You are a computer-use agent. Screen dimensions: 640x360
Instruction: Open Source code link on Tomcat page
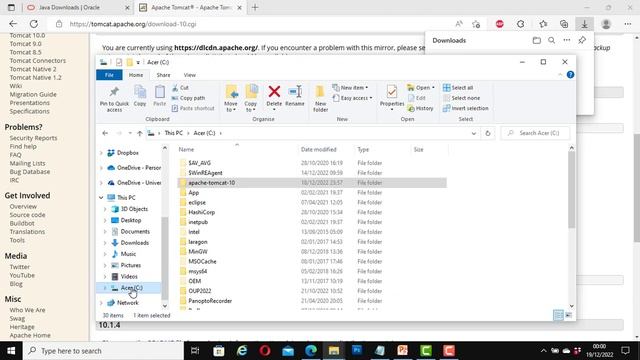tap(27, 215)
